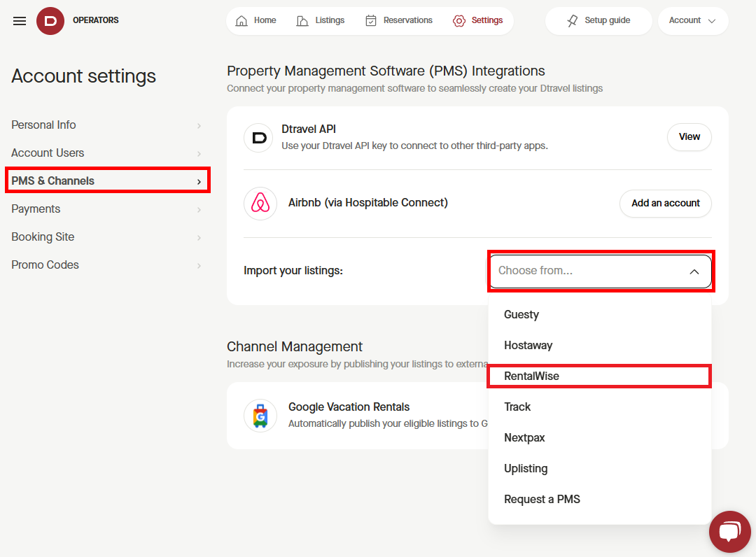The width and height of the screenshot is (756, 557).
Task: Select PMS & Channels section
Action: 108,181
